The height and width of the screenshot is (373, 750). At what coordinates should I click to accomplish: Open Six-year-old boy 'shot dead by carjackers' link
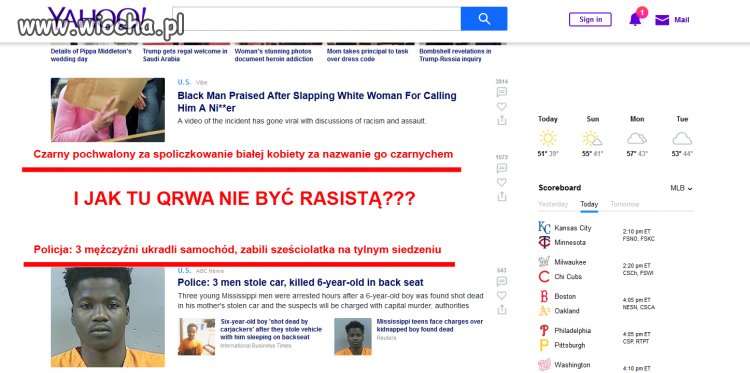[271, 329]
